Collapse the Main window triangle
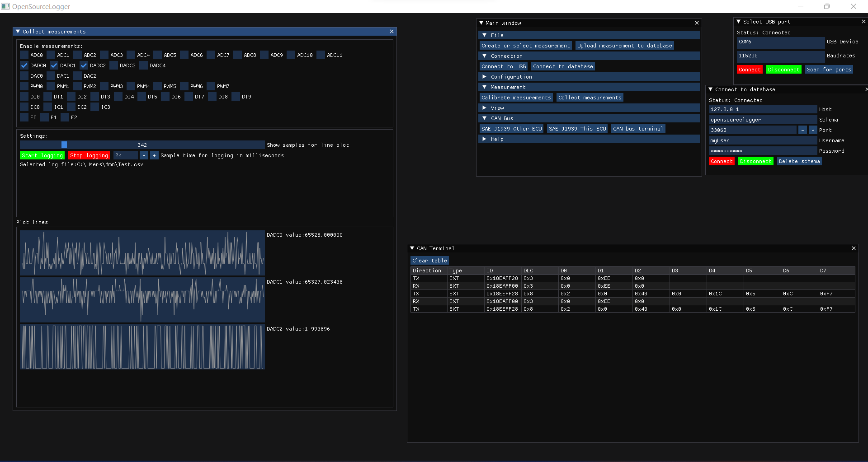This screenshot has width=868, height=462. 481,23
